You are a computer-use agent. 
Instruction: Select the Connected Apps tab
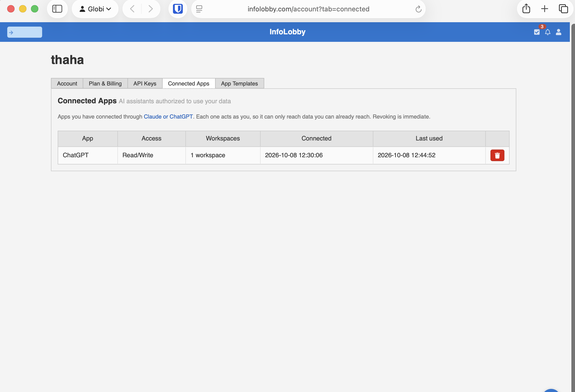coord(189,83)
